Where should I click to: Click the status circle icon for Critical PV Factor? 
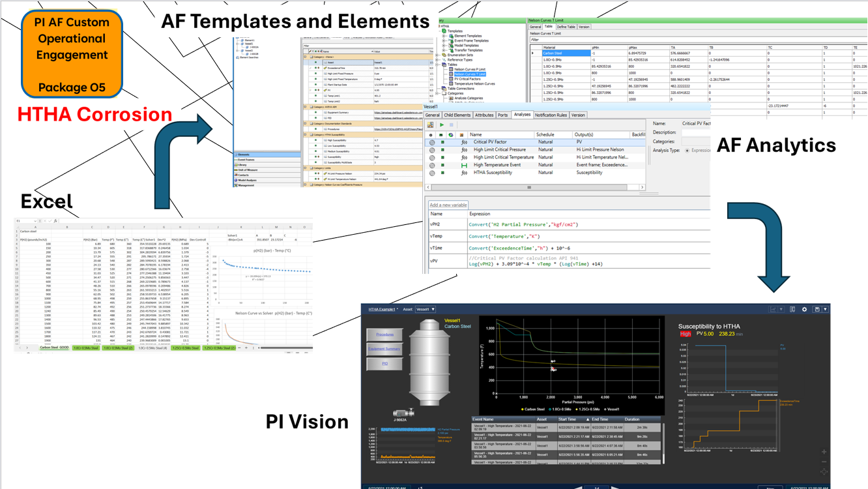coord(431,142)
